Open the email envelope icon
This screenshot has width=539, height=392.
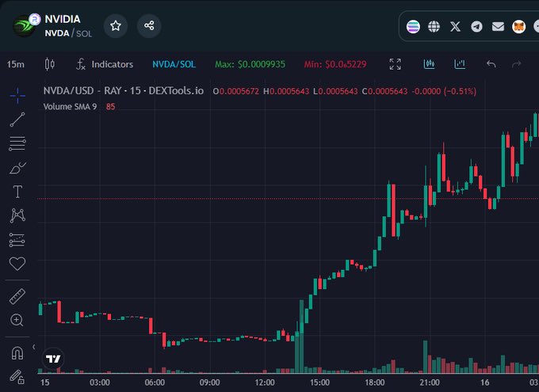point(498,26)
